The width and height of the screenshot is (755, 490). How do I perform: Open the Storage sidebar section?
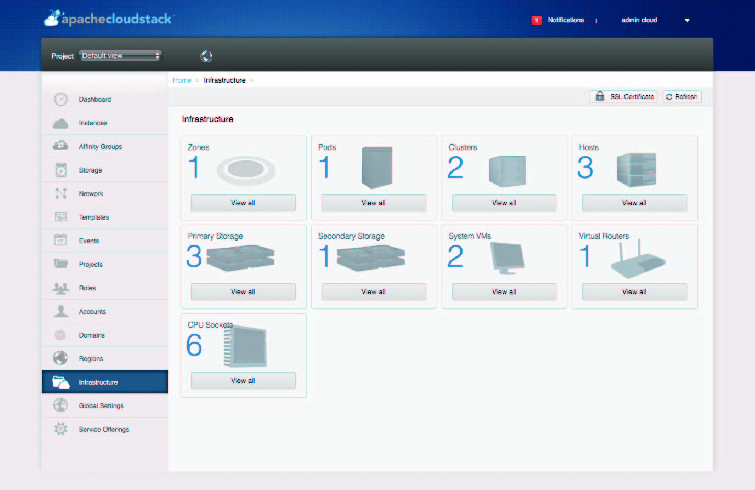[104, 170]
